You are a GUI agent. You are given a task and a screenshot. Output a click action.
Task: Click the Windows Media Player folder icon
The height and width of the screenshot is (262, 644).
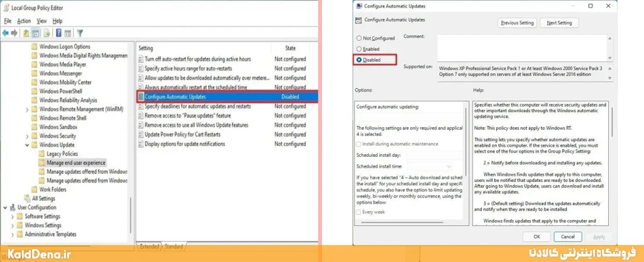click(x=35, y=64)
